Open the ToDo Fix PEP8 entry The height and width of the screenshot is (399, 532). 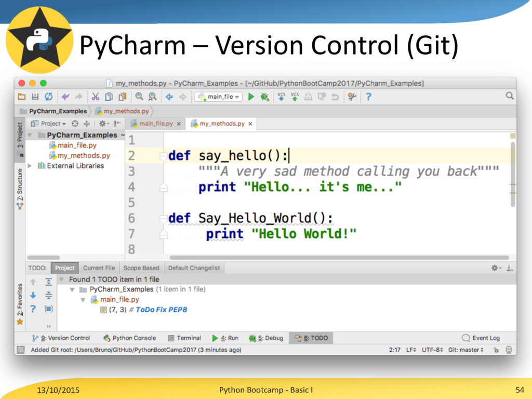(x=144, y=310)
